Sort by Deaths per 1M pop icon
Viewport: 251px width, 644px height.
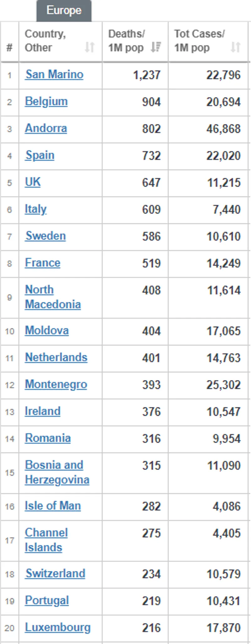[156, 47]
